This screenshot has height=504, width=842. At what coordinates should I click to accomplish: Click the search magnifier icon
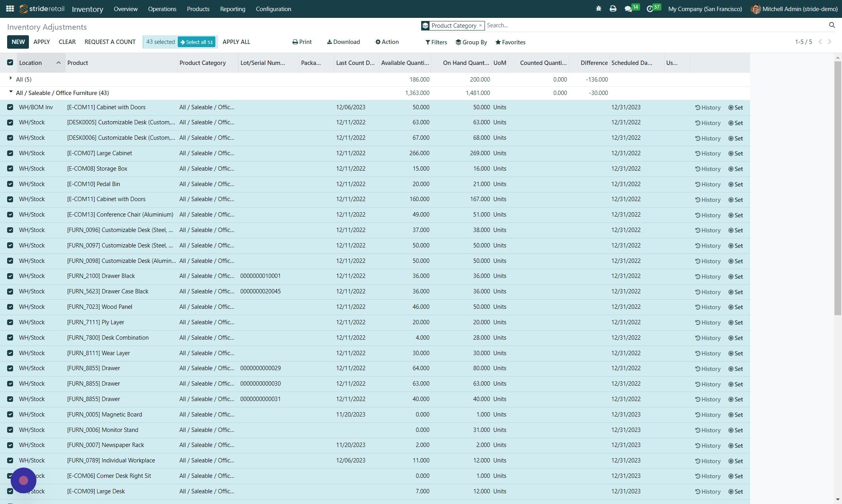(x=832, y=25)
